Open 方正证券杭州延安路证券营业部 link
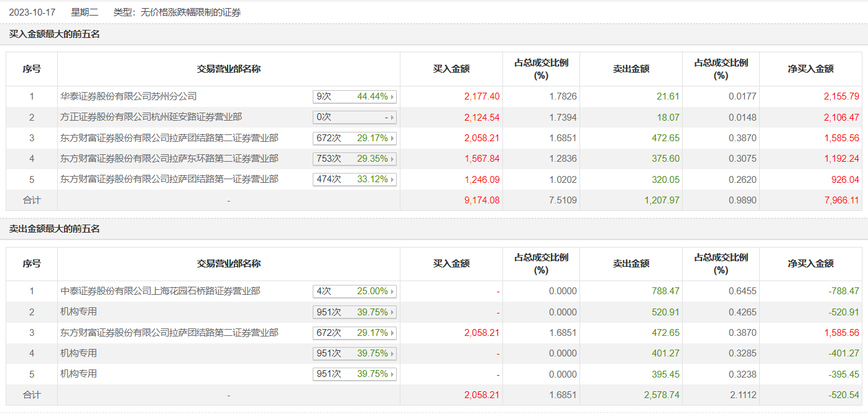The height and width of the screenshot is (418, 868). tap(151, 117)
